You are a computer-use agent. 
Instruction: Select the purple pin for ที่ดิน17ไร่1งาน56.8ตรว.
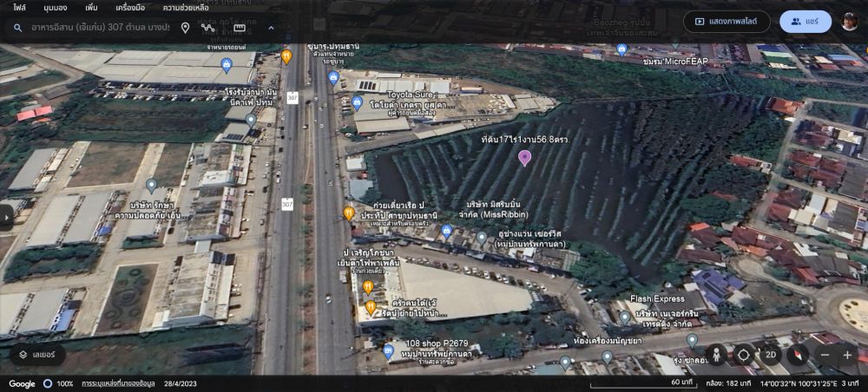[x=524, y=158]
